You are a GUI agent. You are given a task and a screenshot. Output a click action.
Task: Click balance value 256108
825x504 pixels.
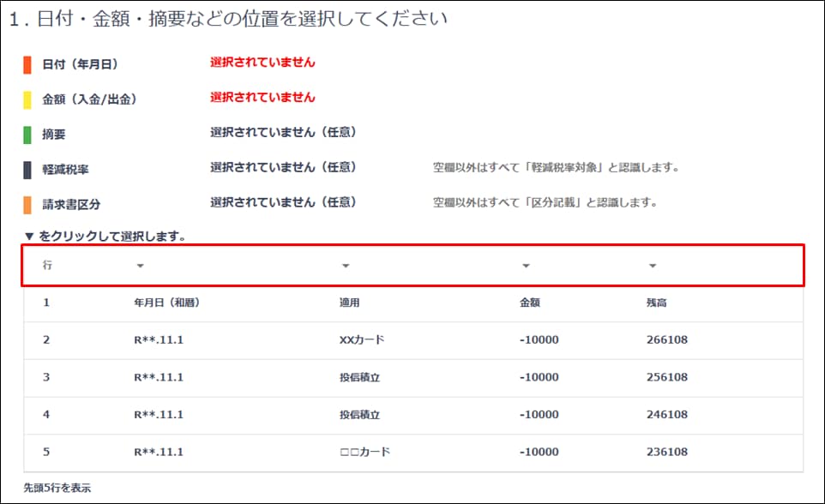coord(667,377)
